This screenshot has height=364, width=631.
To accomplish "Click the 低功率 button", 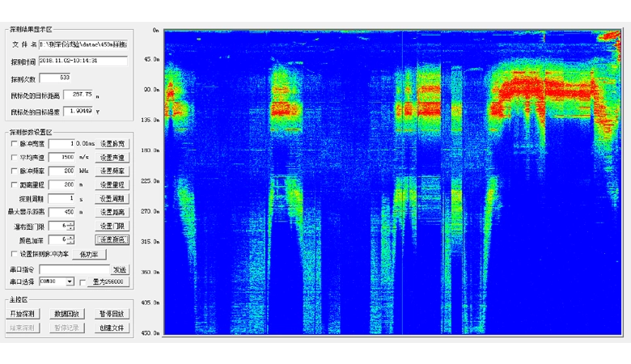I will tap(89, 254).
